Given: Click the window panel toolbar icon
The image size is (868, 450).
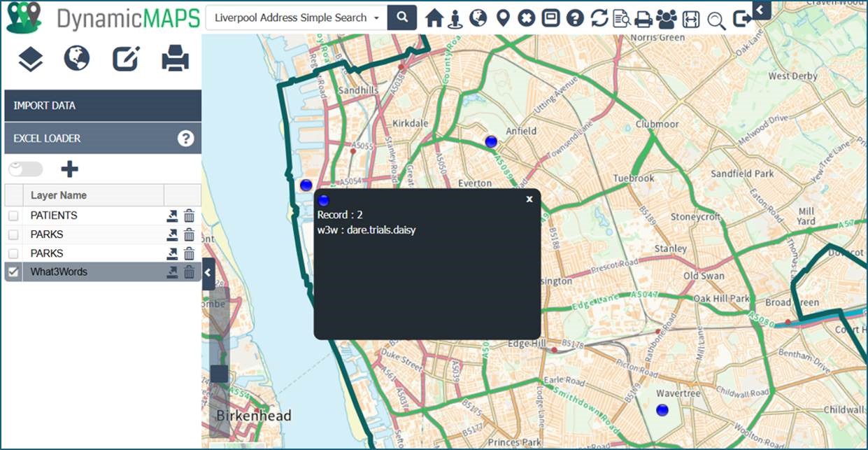Looking at the screenshot, I should coord(550,18).
